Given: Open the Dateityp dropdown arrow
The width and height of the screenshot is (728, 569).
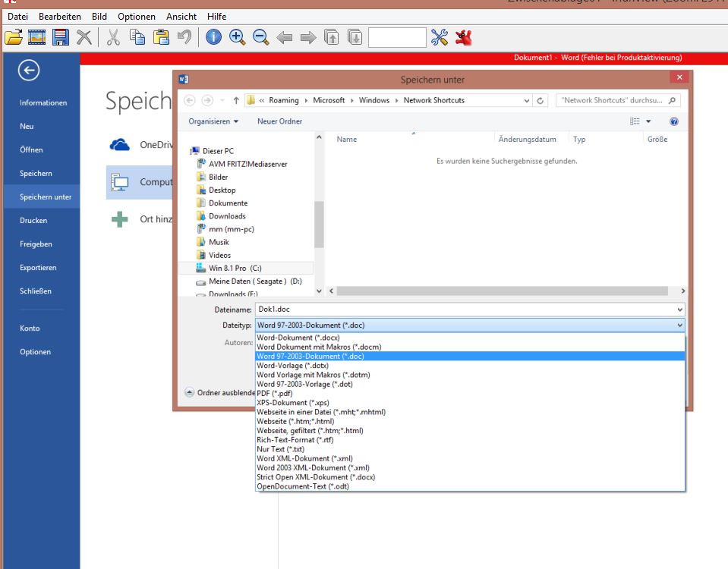Looking at the screenshot, I should (679, 325).
